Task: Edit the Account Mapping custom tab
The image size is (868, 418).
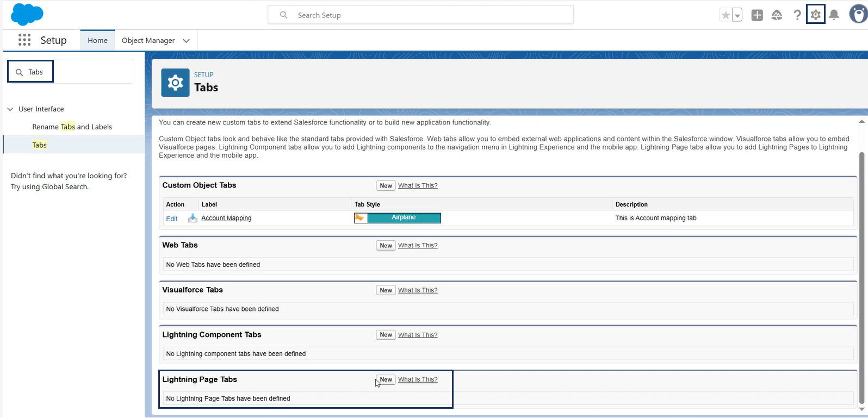Action: [x=172, y=219]
